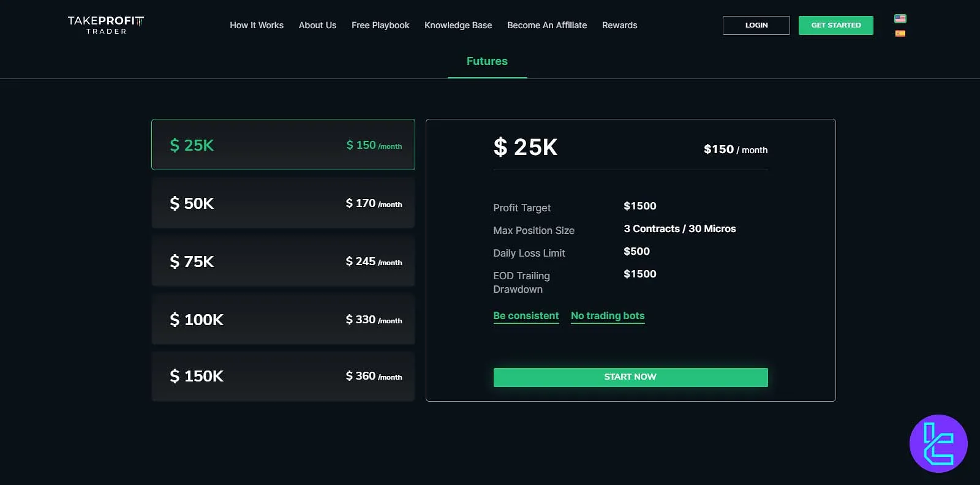Select the US flag language icon
Screen dimensions: 980x485
(900, 18)
